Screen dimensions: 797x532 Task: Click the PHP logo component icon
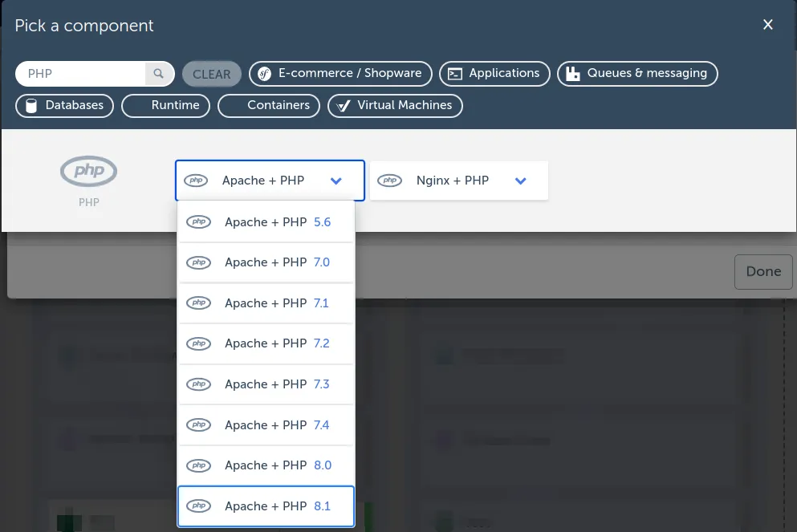pyautogui.click(x=88, y=170)
